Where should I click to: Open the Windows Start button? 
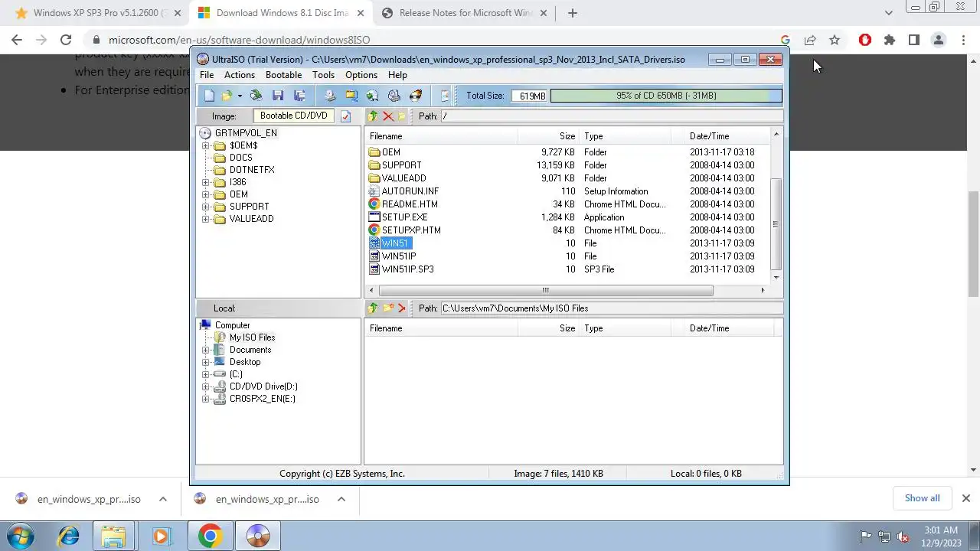(x=21, y=536)
